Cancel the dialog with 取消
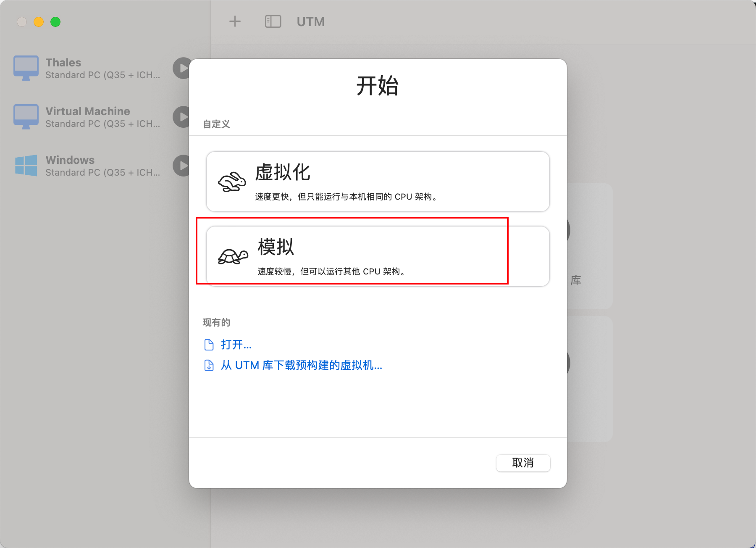The height and width of the screenshot is (548, 756). [523, 463]
